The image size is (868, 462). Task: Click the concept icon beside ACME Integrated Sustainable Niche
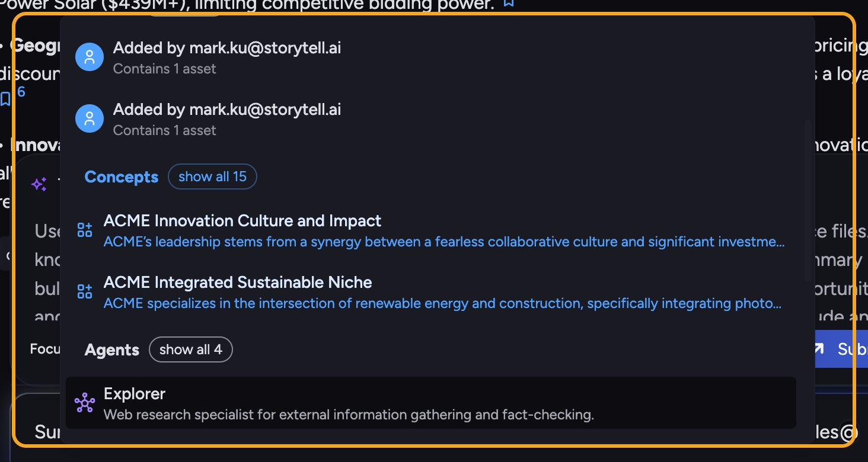(x=85, y=291)
